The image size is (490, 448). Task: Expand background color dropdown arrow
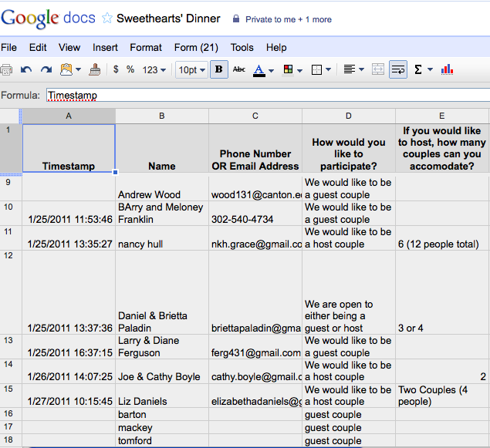[x=299, y=71]
